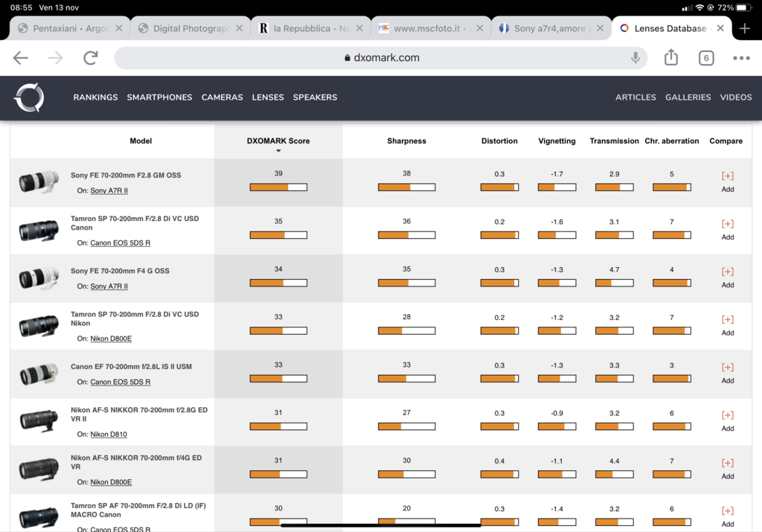Open Canon EOS 5DS R link under Tamron VC Canon
The width and height of the screenshot is (762, 532).
coord(120,243)
